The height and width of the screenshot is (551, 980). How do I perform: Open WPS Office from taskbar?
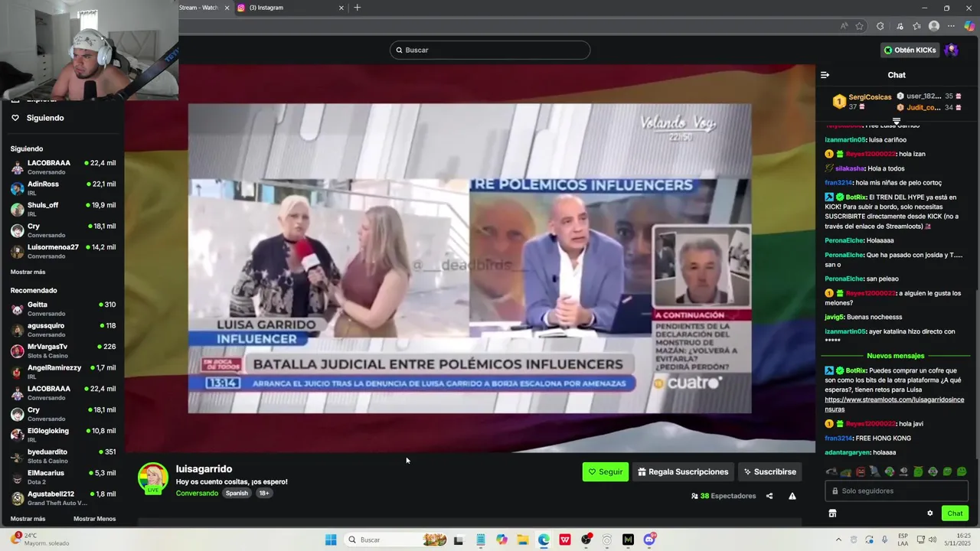[565, 540]
